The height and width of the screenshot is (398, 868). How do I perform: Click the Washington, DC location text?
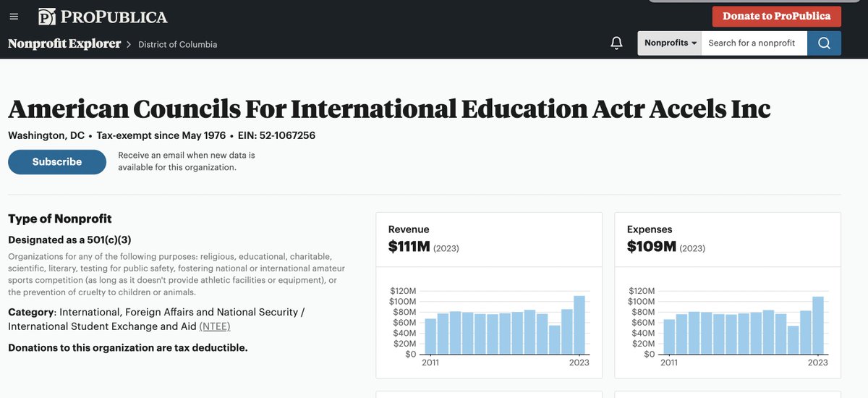pos(46,136)
